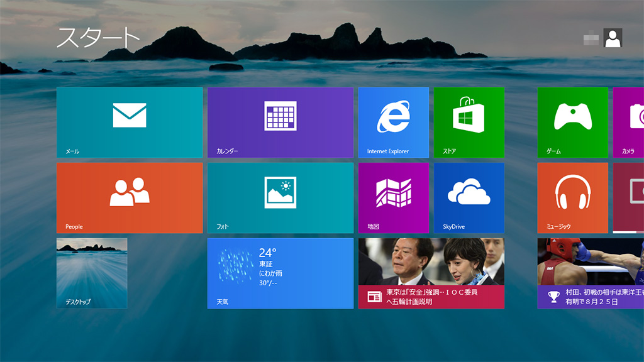Open the sports tile with boxing photo
Viewport: 644px width, 362px height.
(591, 273)
